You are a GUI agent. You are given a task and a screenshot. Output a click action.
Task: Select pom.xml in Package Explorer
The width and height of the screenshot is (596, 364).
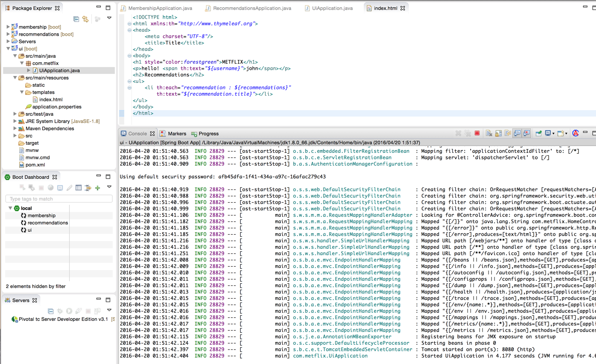point(35,165)
